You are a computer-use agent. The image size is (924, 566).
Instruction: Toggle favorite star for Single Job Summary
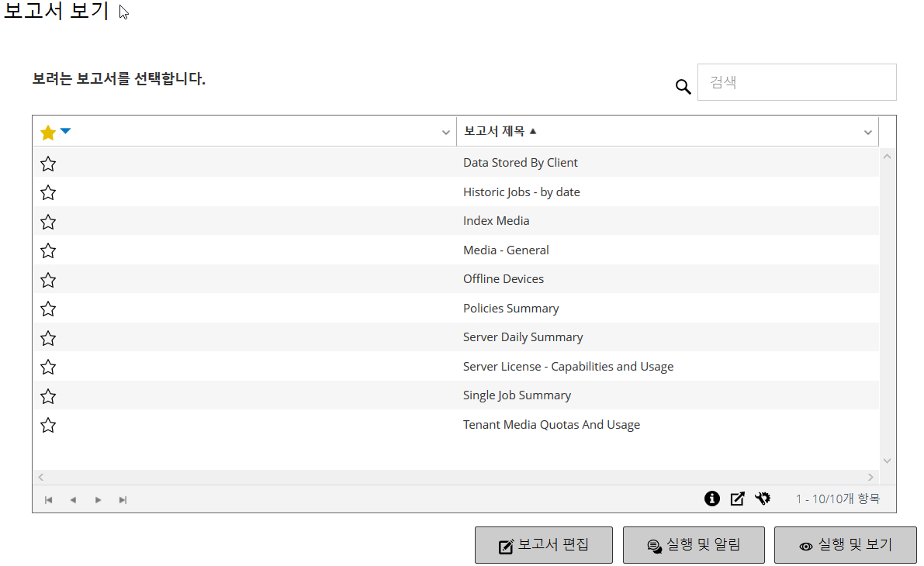pyautogui.click(x=48, y=396)
